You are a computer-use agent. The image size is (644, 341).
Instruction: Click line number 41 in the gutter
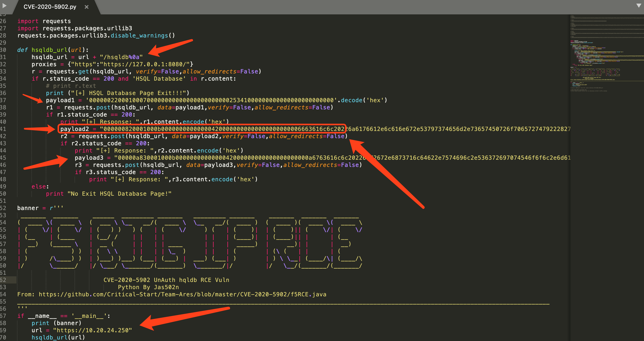coord(3,129)
